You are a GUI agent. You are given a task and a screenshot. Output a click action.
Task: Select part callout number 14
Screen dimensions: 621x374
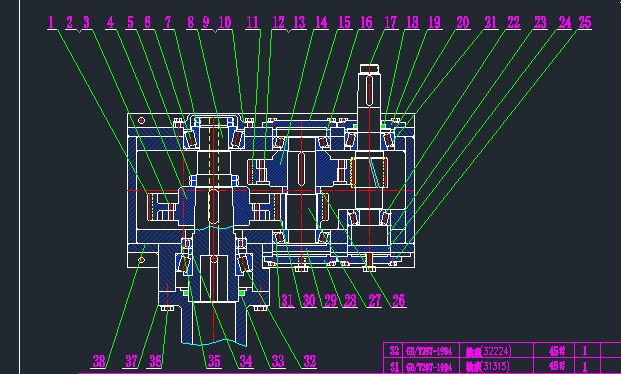[x=321, y=22]
